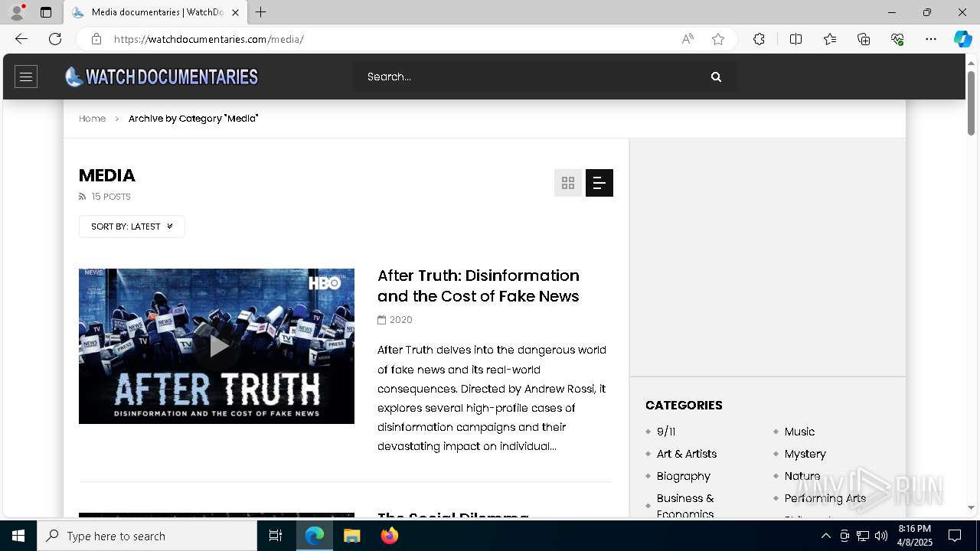Open the Favorites list
The width and height of the screenshot is (980, 551).
[x=830, y=39]
